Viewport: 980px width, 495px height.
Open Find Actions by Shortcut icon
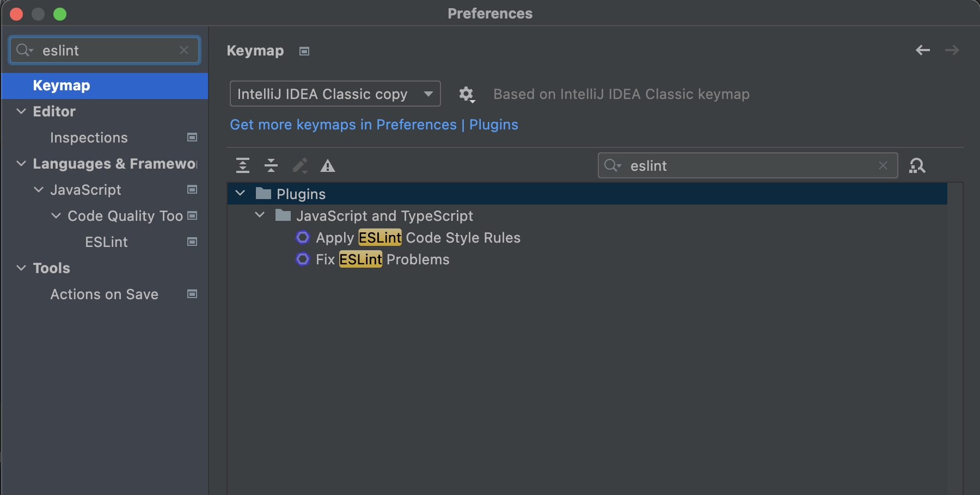[917, 165]
